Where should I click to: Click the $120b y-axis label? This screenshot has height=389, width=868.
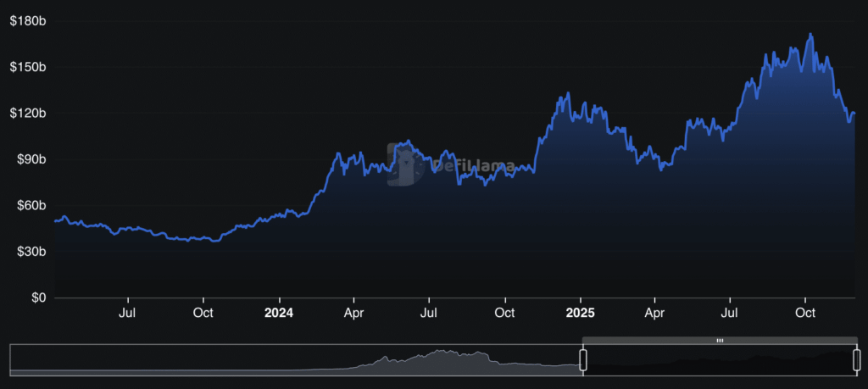pyautogui.click(x=28, y=114)
